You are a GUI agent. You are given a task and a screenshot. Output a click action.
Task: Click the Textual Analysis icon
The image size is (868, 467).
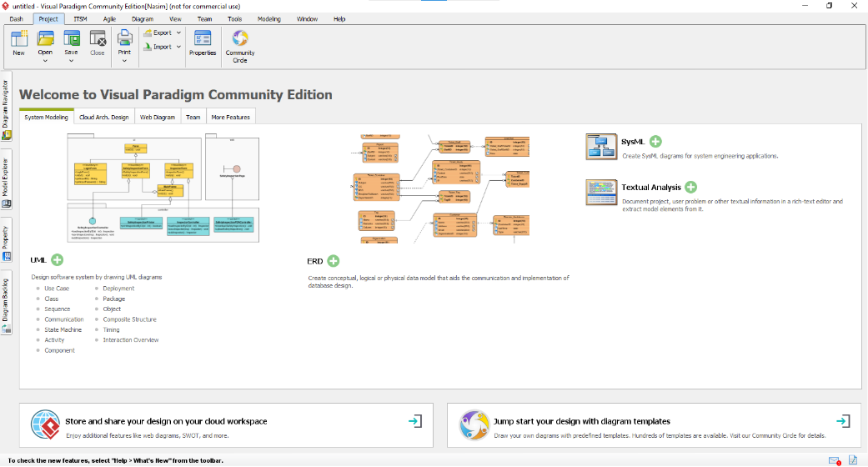pyautogui.click(x=601, y=193)
